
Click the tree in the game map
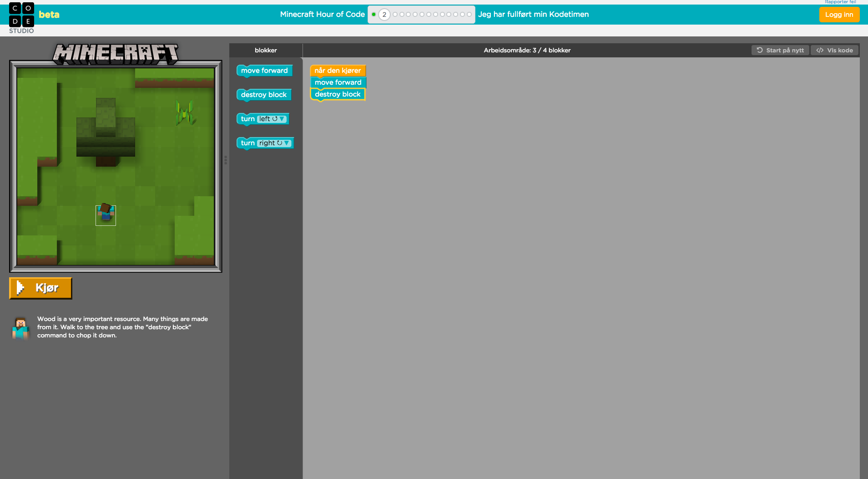106,132
